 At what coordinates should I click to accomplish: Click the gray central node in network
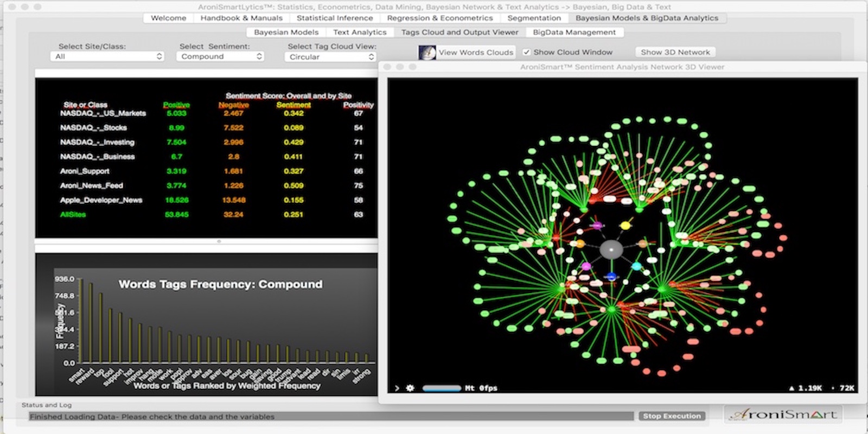[x=611, y=250]
